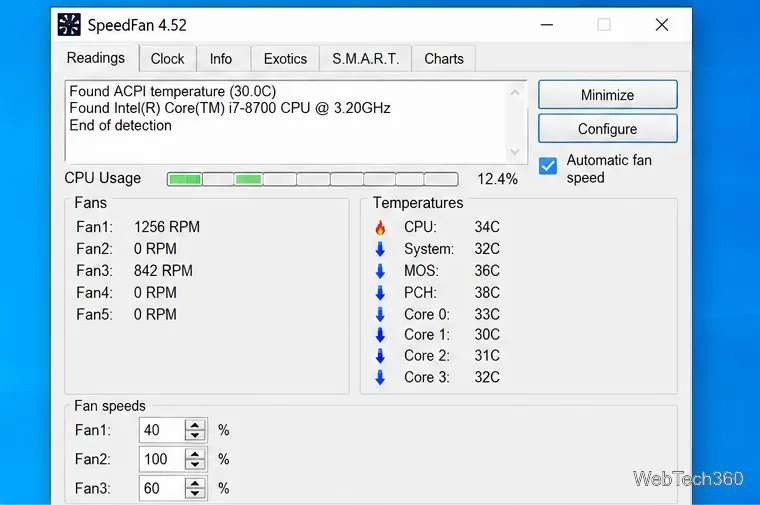Minimize window using title bar dash button
760x505 pixels.
point(547,25)
